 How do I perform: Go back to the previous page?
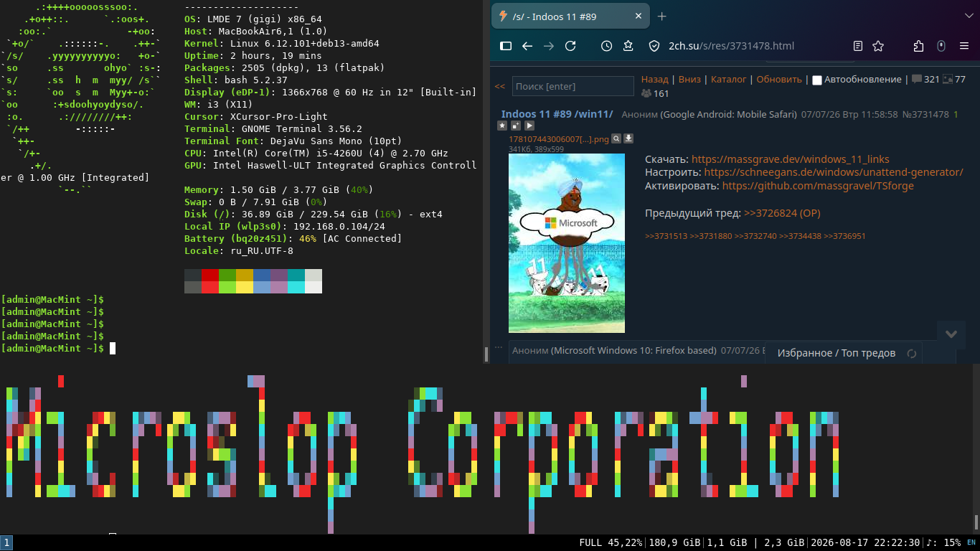[x=527, y=46]
